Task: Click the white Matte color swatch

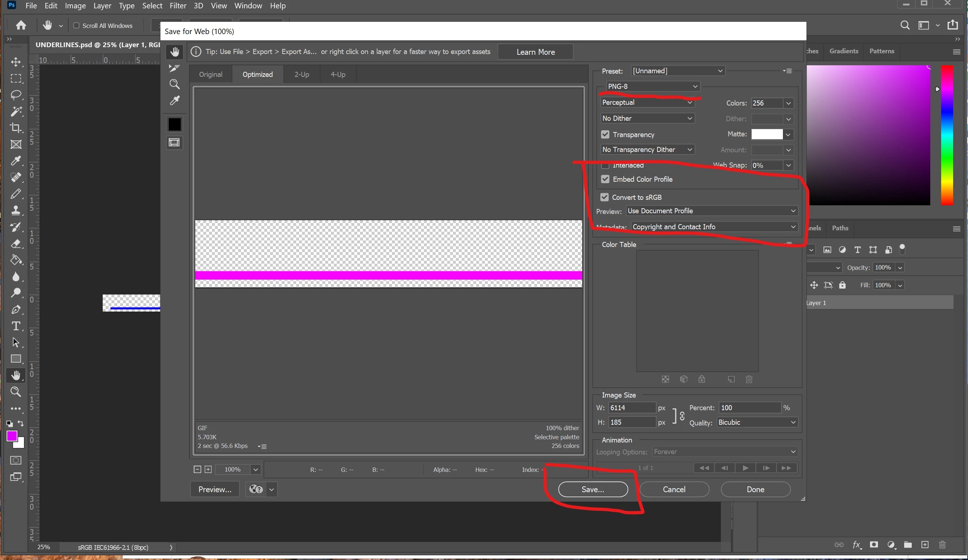Action: click(x=767, y=134)
